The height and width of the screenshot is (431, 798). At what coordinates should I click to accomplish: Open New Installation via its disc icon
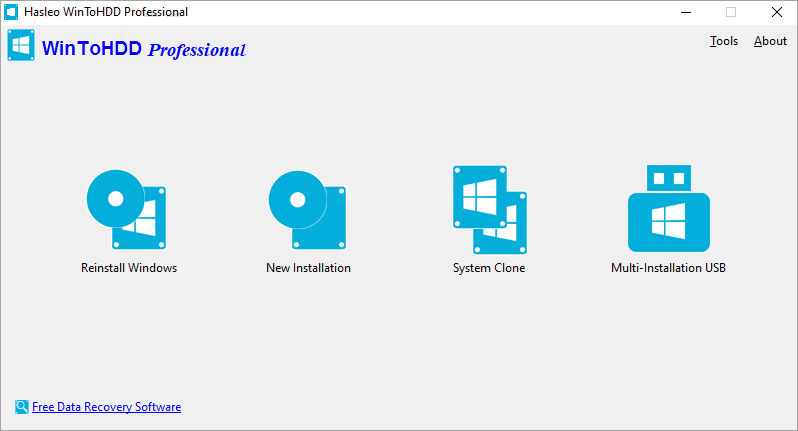(307, 209)
